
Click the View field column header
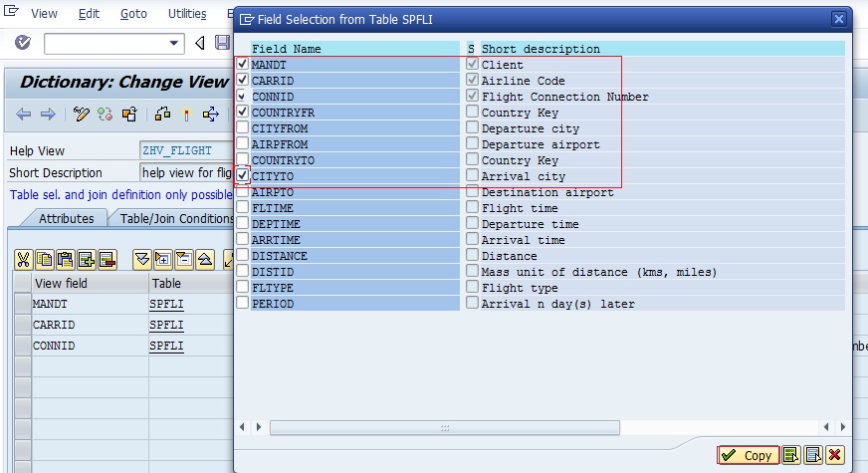[x=90, y=283]
